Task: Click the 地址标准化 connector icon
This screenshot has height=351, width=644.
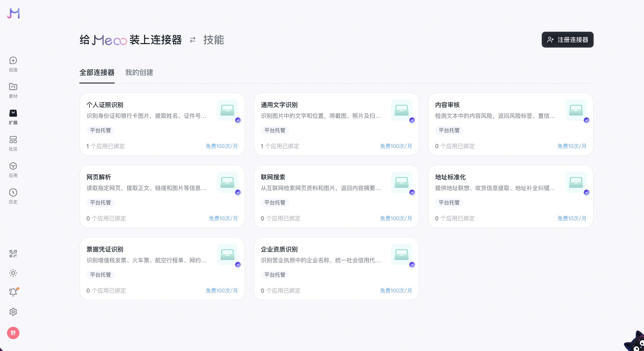Action: tap(576, 182)
